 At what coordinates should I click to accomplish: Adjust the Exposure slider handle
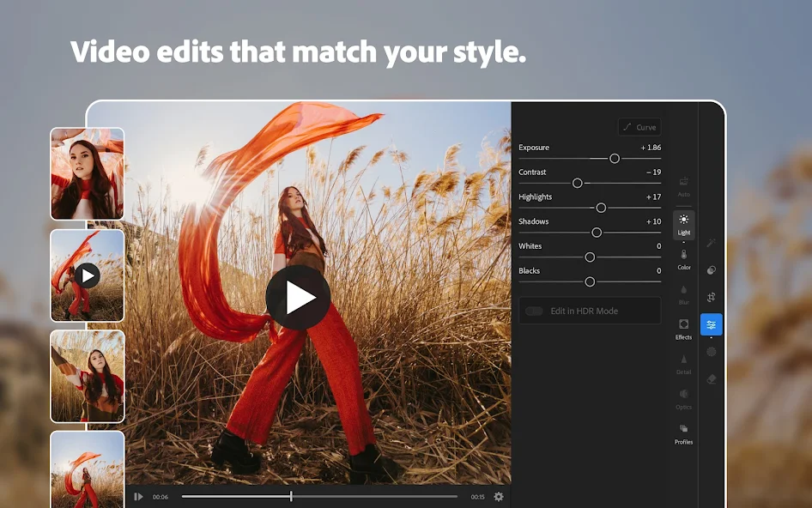click(615, 159)
